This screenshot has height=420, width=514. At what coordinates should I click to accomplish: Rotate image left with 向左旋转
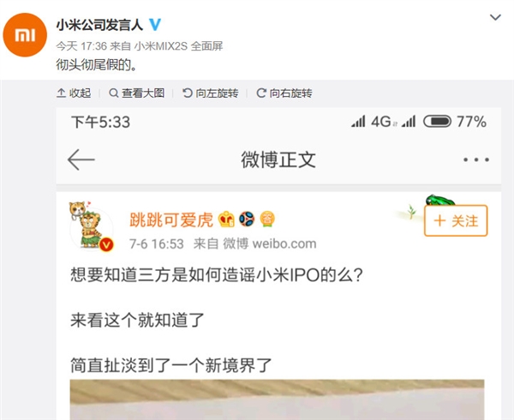(x=211, y=93)
